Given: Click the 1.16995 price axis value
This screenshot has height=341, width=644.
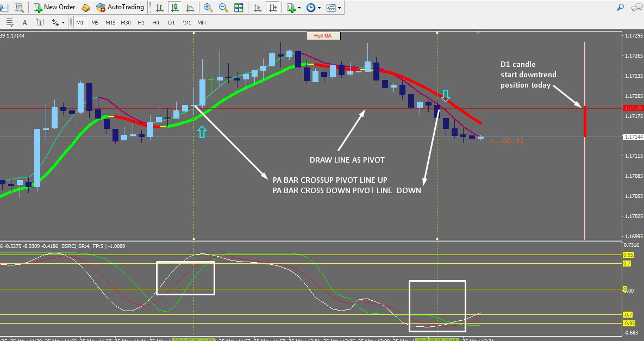Looking at the screenshot, I should coord(634,236).
